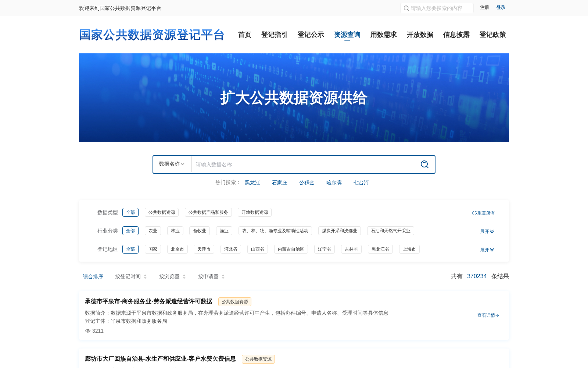Click the sort arrows beside 按申请量
The width and height of the screenshot is (588, 368).
click(223, 276)
